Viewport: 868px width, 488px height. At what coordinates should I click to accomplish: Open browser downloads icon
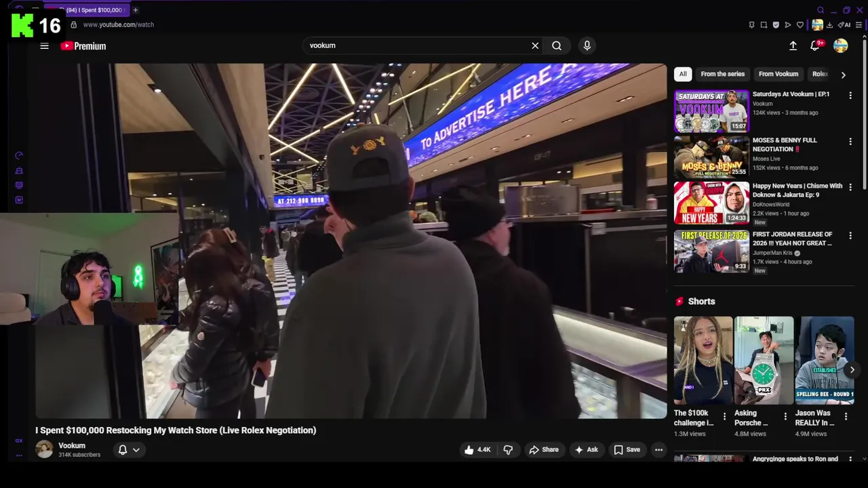pos(829,25)
